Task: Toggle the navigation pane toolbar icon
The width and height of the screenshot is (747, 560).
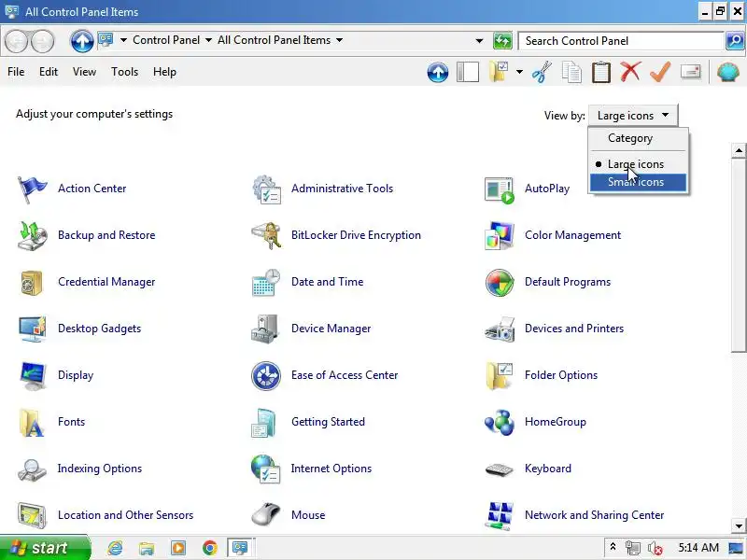Action: point(468,72)
